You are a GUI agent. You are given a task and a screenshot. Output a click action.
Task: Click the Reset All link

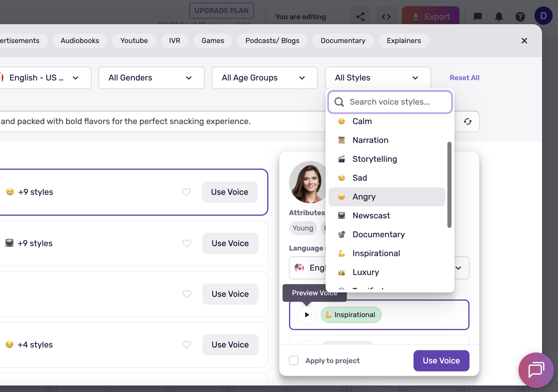[x=464, y=78]
